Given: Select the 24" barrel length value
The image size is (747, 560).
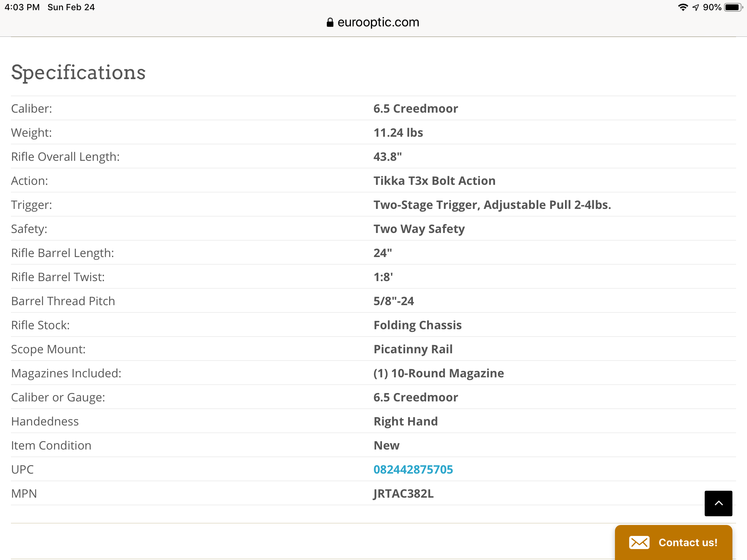Looking at the screenshot, I should (383, 253).
